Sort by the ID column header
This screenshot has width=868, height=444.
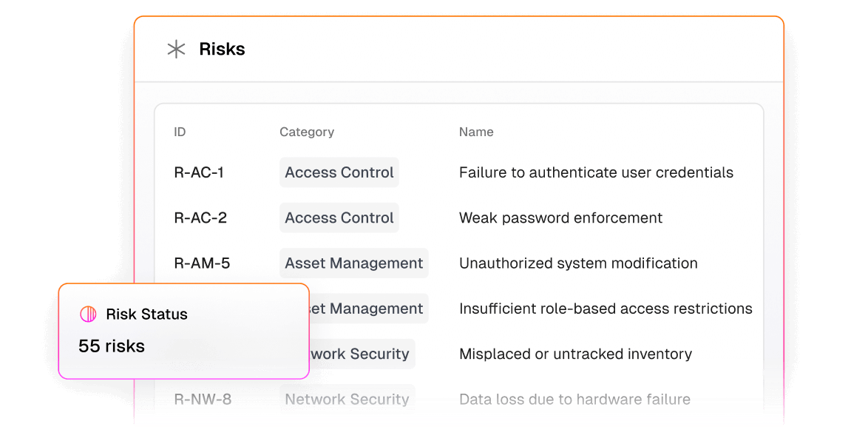pyautogui.click(x=180, y=132)
